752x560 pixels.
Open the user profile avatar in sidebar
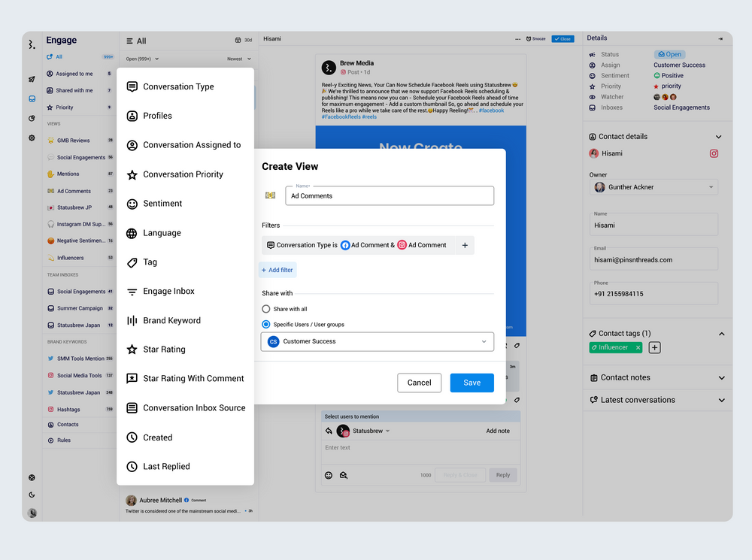[x=32, y=513]
